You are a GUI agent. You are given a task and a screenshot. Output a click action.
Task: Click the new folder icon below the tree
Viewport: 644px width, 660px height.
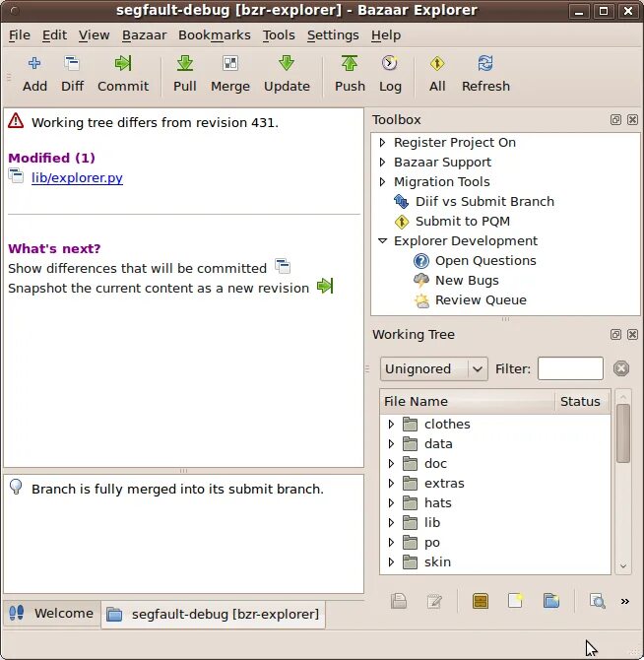[x=551, y=601]
